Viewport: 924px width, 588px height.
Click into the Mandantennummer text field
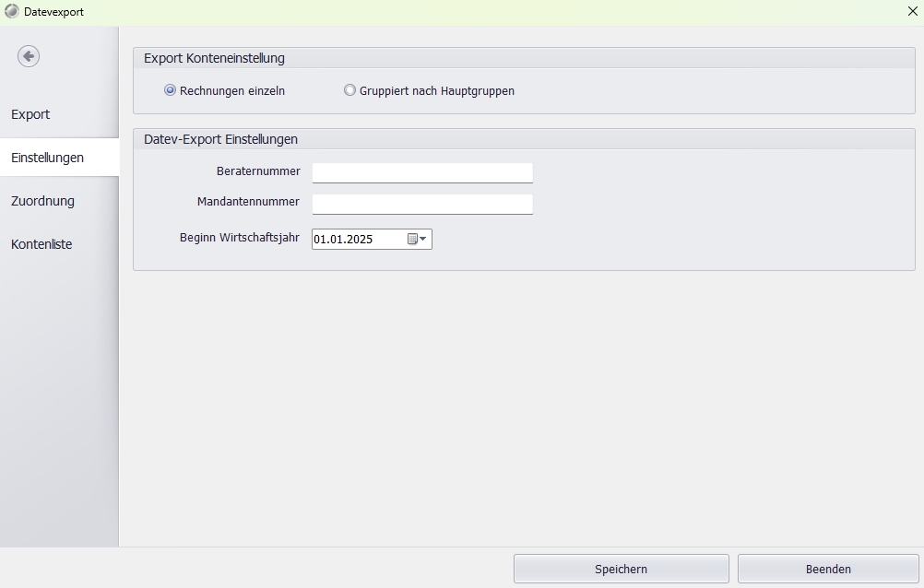coord(422,204)
